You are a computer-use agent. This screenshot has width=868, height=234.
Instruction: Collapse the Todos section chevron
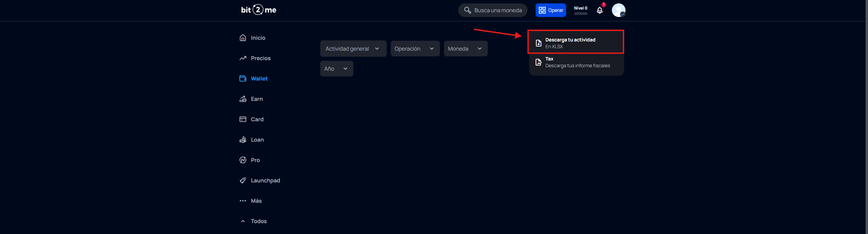[x=243, y=221]
